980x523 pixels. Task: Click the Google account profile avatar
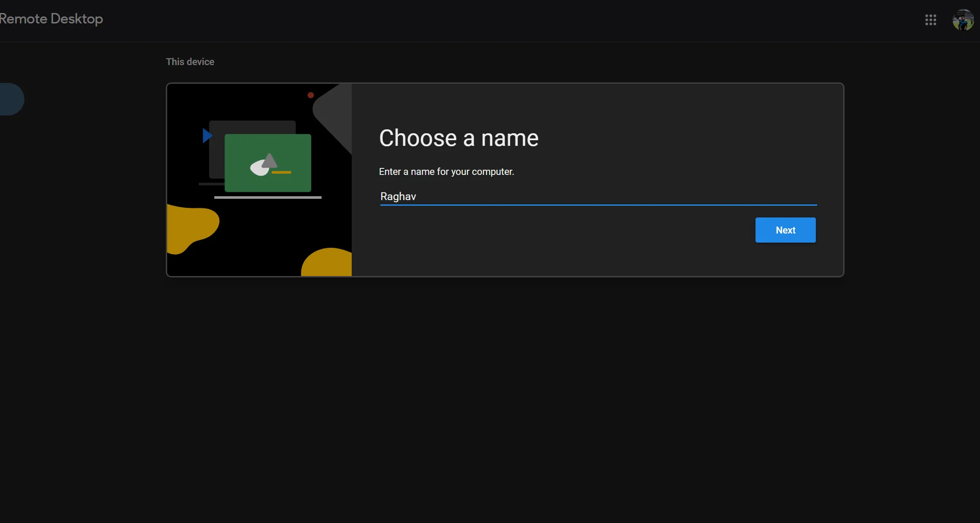click(x=963, y=20)
